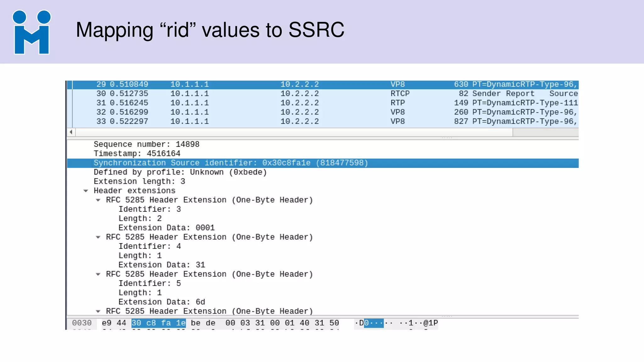Viewport: 644px width, 362px height.
Task: Select Synchronization Source identifier line
Action: (x=323, y=163)
